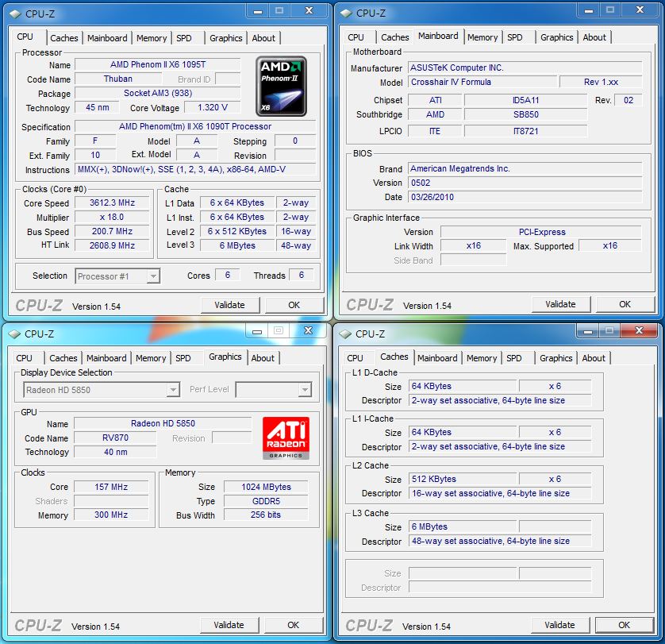Screen dimensions: 665x644
Task: Open the Perf Level dropdown
Action: [273, 390]
